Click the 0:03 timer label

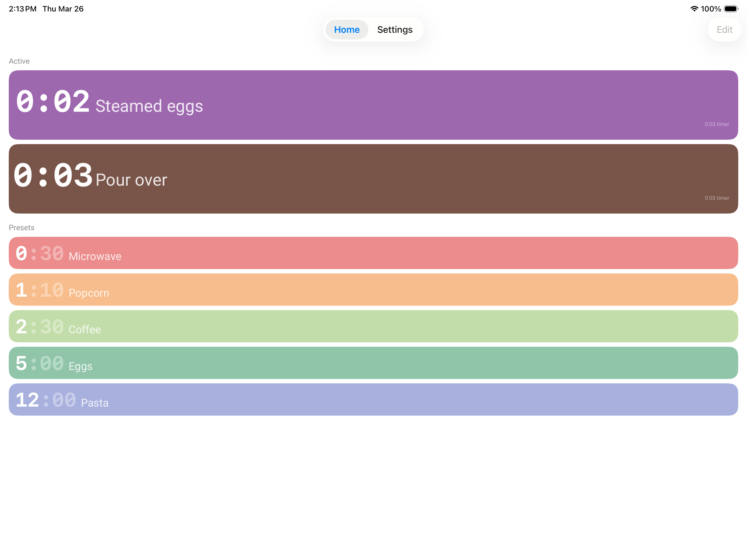click(x=717, y=124)
